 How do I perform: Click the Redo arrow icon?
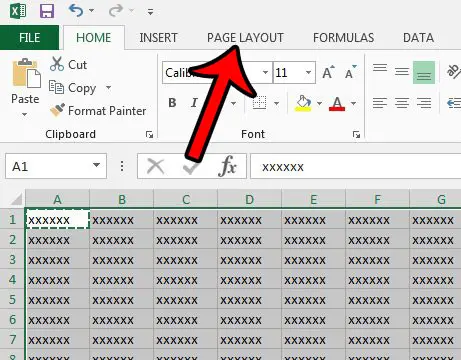point(116,11)
